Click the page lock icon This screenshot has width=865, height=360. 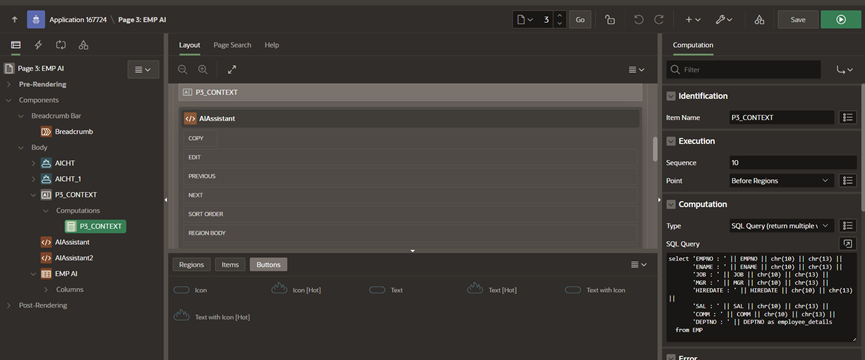[x=610, y=19]
